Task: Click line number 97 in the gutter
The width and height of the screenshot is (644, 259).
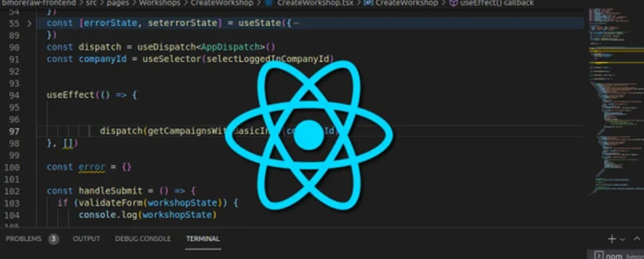Action: [14, 131]
